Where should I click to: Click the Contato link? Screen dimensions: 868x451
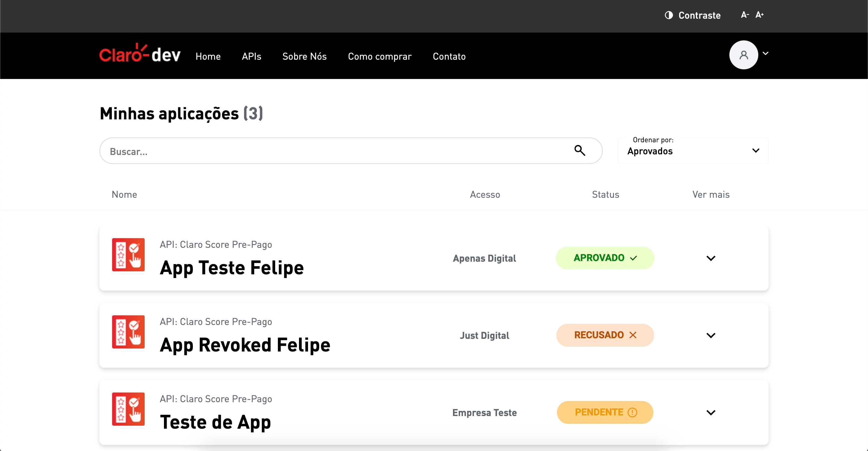pyautogui.click(x=449, y=56)
